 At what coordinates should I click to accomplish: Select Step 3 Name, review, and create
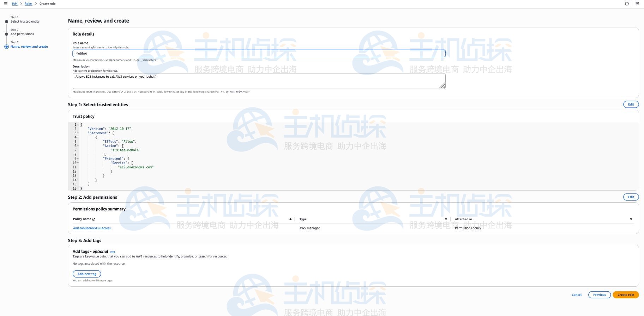tap(29, 47)
